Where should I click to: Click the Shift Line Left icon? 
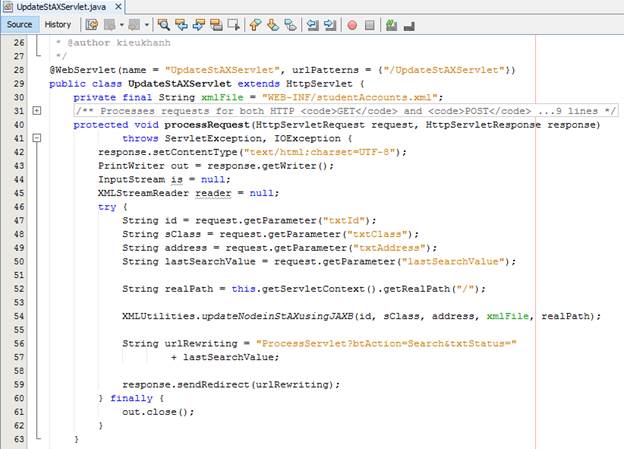[x=312, y=25]
